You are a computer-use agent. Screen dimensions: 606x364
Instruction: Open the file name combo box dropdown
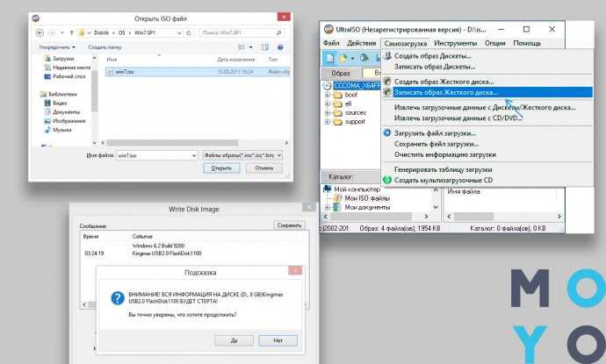click(x=194, y=155)
